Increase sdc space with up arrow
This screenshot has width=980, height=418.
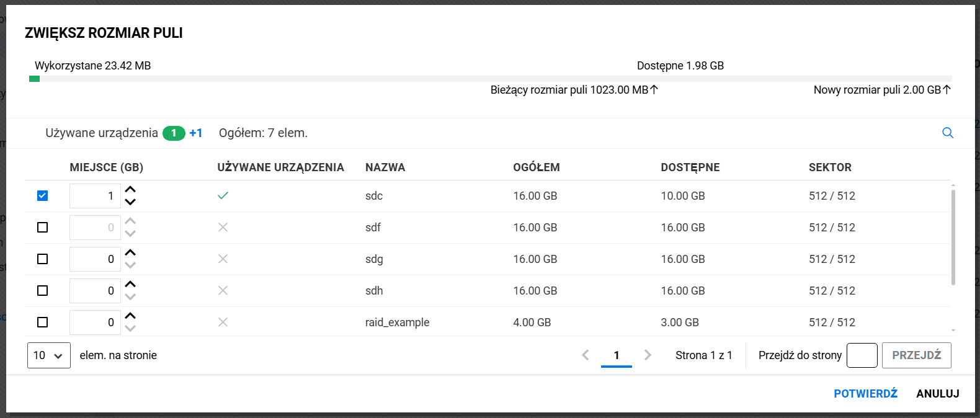point(130,190)
